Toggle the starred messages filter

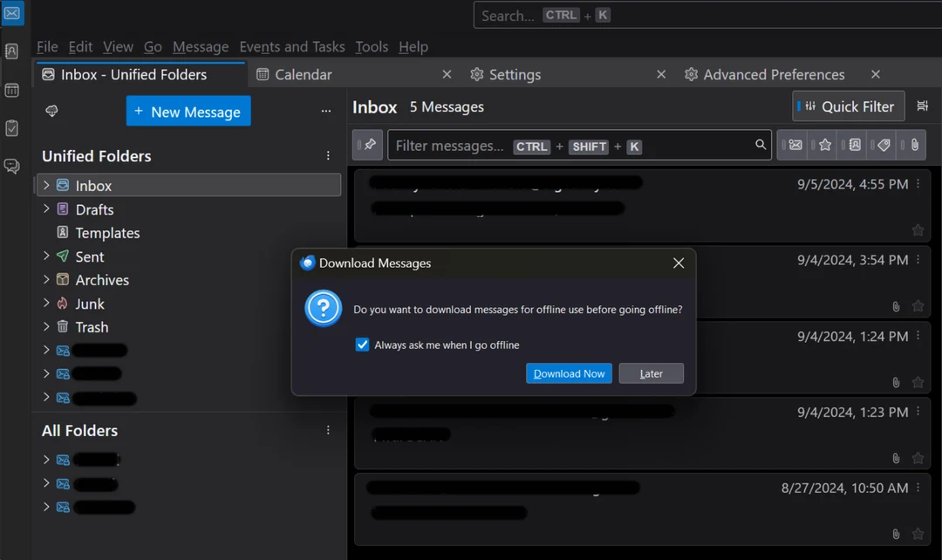click(x=823, y=145)
